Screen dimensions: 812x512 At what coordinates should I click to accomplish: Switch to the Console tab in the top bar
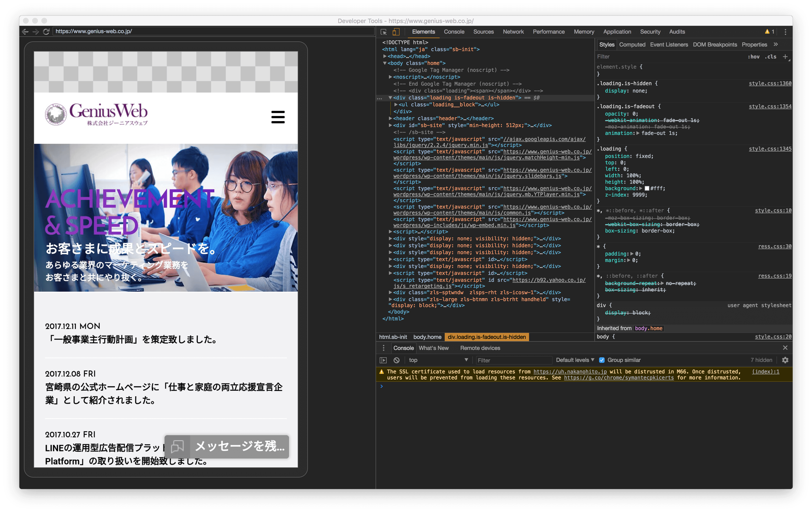pyautogui.click(x=454, y=32)
